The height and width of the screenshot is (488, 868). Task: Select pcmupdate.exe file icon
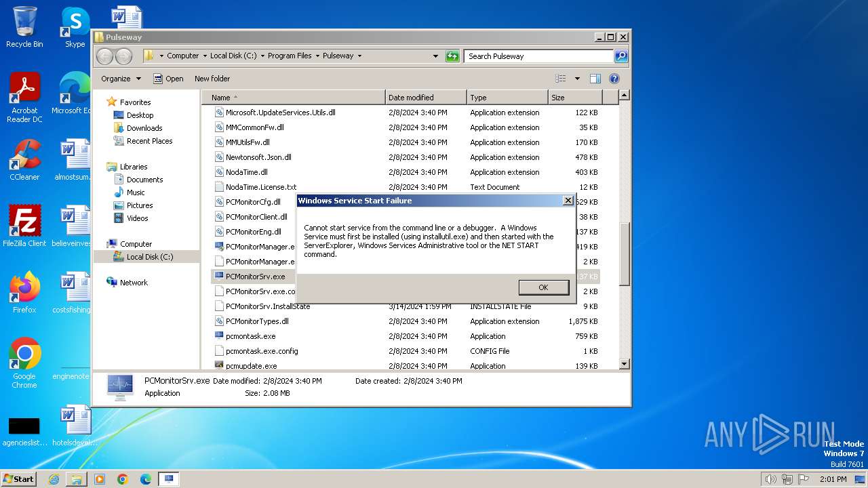[219, 366]
